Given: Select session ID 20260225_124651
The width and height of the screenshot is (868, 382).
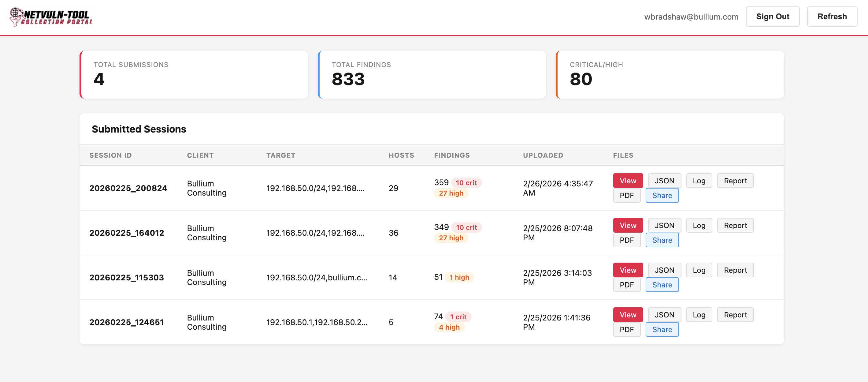Looking at the screenshot, I should pos(127,322).
